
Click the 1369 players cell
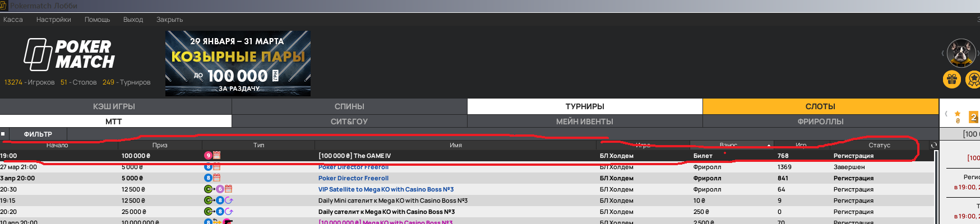tap(784, 167)
